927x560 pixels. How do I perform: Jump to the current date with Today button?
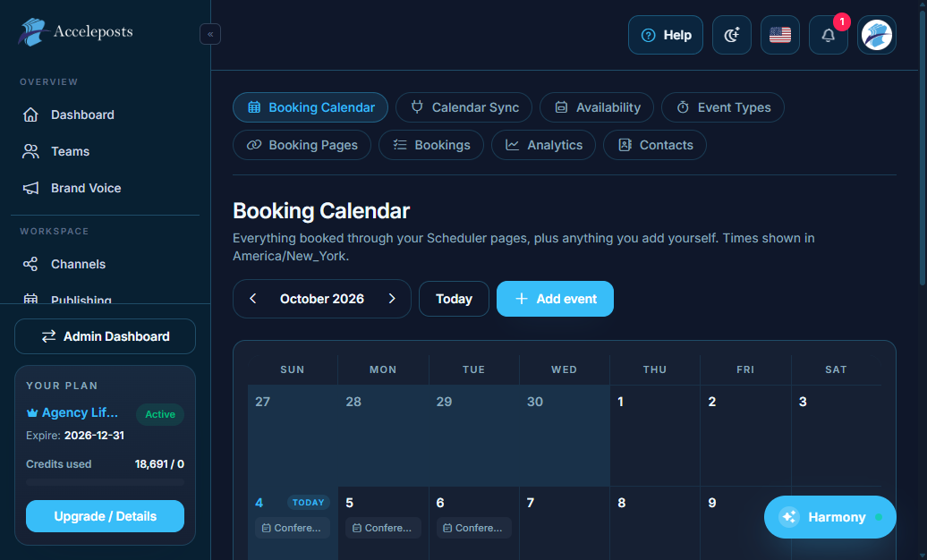click(x=454, y=299)
